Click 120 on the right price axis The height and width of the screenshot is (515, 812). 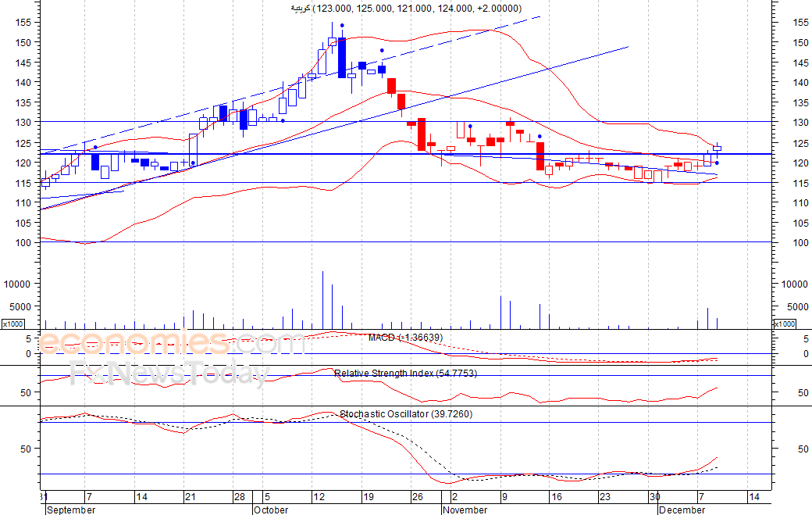[x=800, y=163]
